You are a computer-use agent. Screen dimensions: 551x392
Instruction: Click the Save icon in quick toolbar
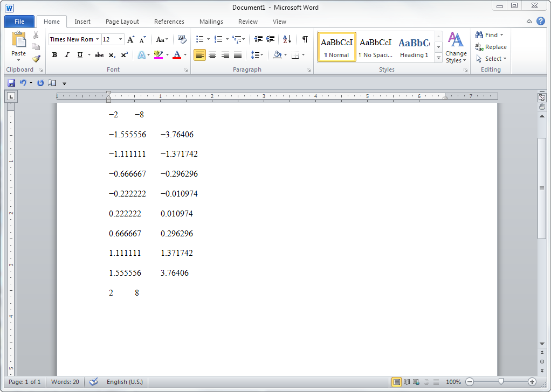coord(11,83)
